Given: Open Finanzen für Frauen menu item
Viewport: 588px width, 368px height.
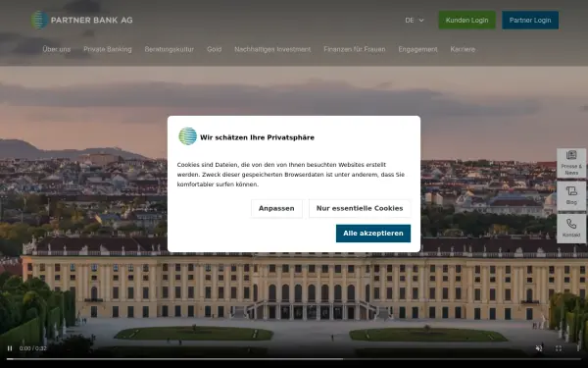Looking at the screenshot, I should [355, 49].
